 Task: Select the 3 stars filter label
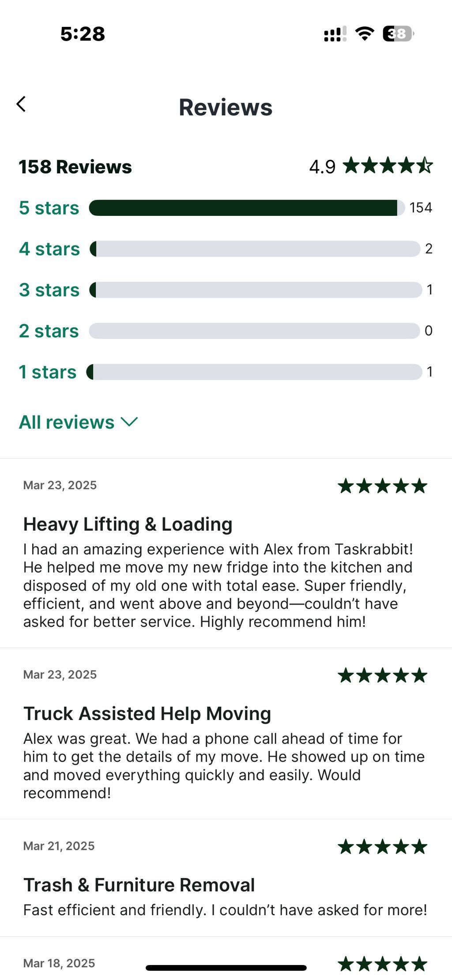49,290
